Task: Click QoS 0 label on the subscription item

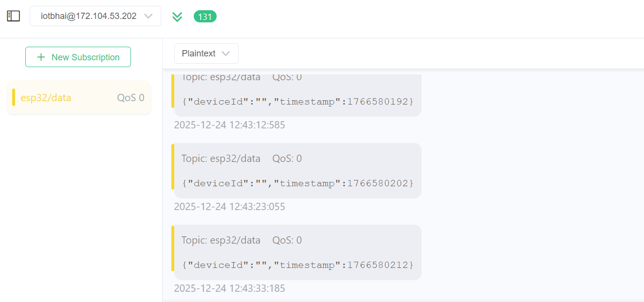Action: 130,98
